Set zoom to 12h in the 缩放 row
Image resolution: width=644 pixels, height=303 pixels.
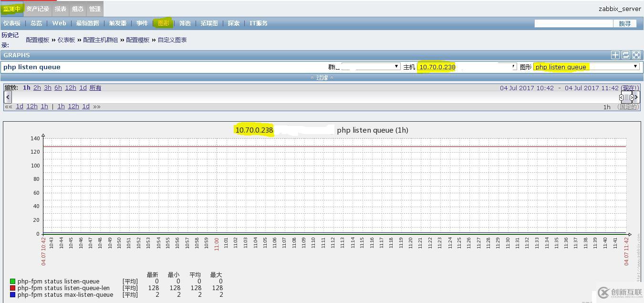[x=71, y=88]
